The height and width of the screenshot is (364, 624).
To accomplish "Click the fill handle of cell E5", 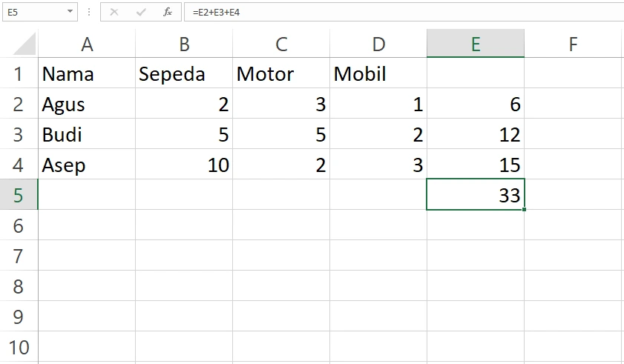I will 524,209.
